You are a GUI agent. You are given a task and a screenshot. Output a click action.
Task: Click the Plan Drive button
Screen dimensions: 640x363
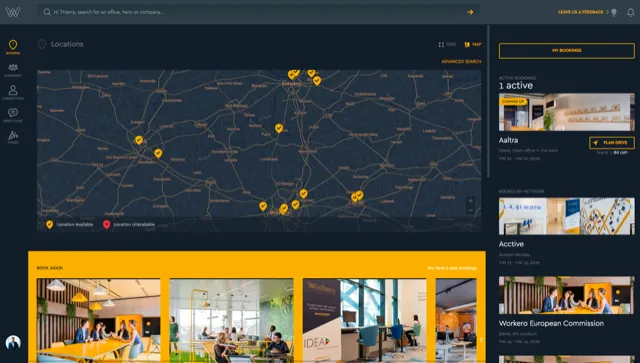point(611,143)
